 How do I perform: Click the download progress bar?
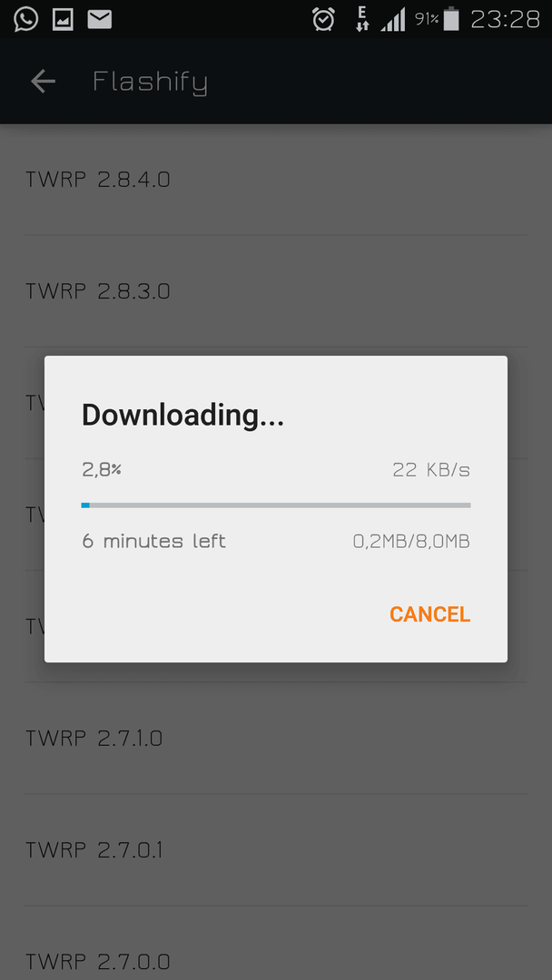pos(276,505)
